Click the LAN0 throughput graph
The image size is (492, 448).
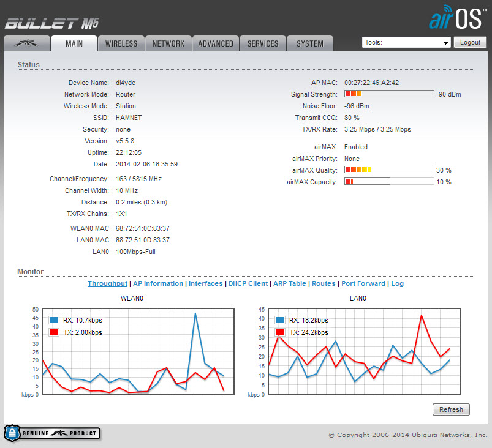pyautogui.click(x=365, y=351)
